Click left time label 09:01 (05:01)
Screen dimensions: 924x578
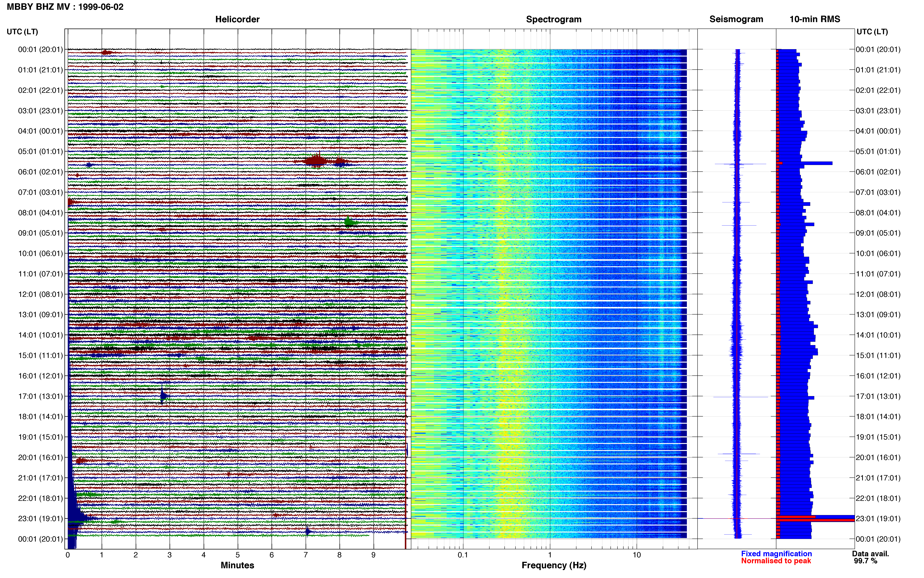pyautogui.click(x=41, y=233)
